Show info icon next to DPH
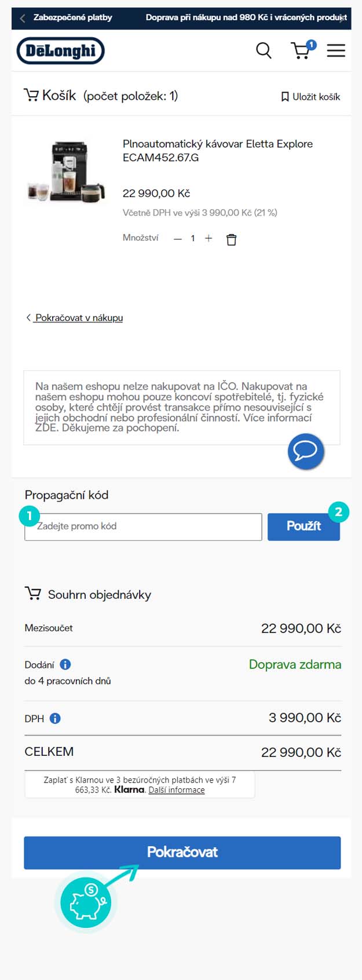Viewport: 362px width, 980px height. 55,718
